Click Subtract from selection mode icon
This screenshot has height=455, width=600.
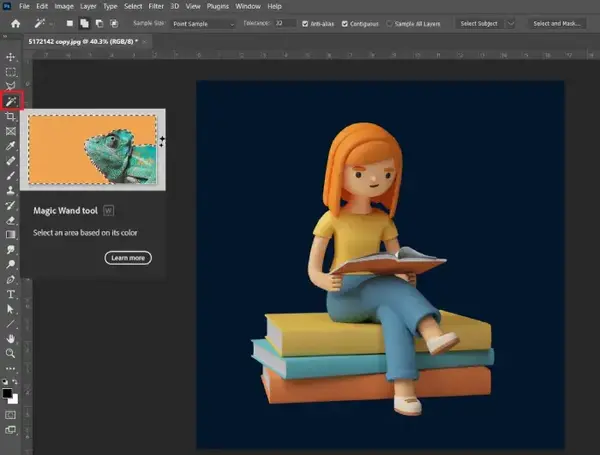(x=99, y=24)
